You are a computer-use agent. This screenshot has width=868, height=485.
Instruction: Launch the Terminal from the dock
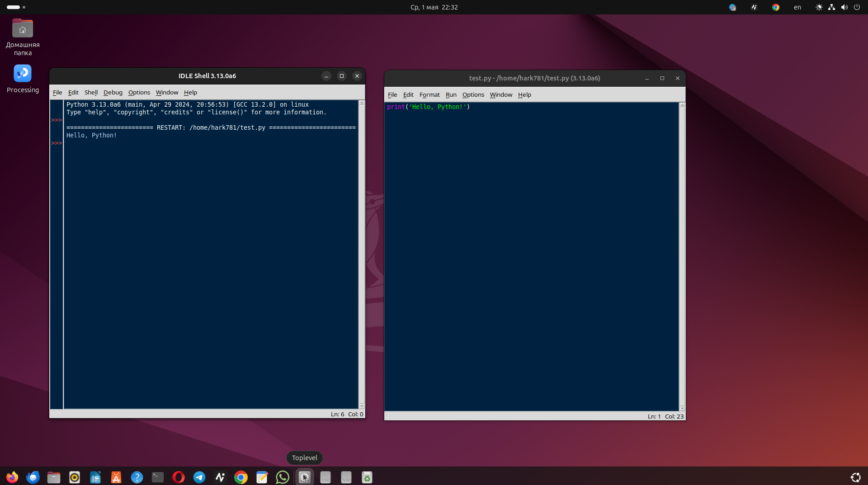[x=158, y=477]
